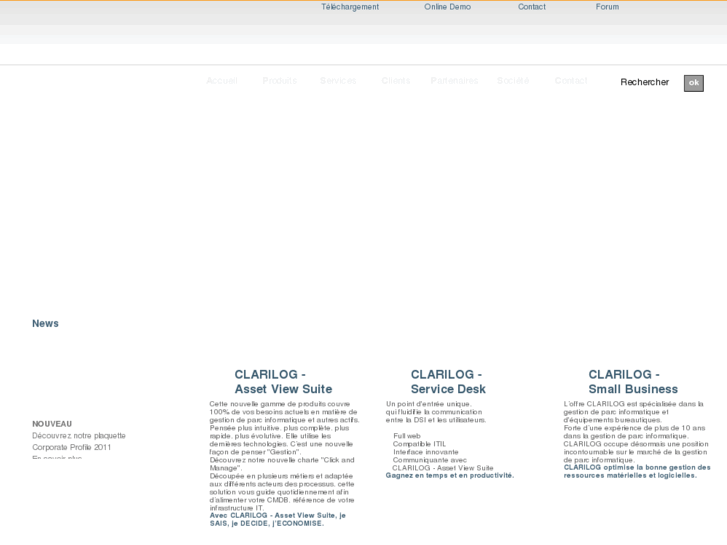This screenshot has width=727, height=545.
Task: Click the 'Communiquante avec' list item
Action: coord(429,460)
